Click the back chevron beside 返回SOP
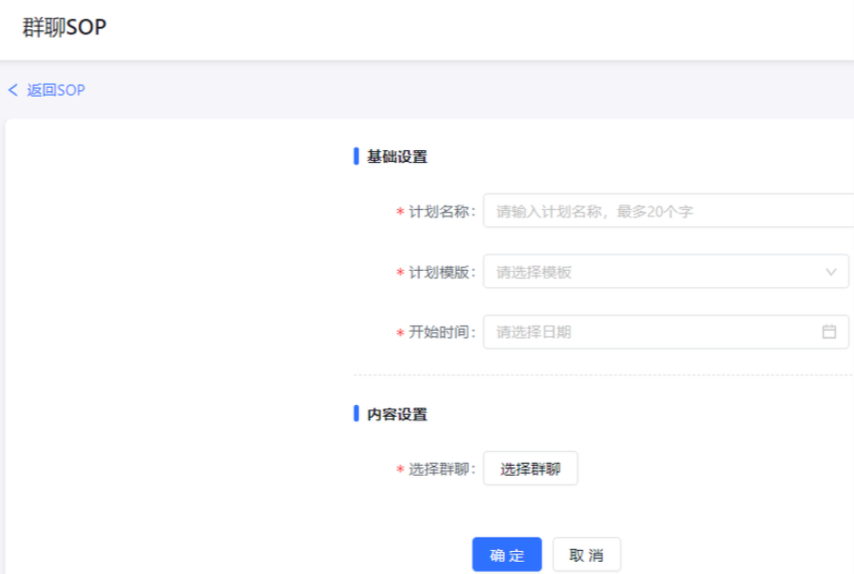 (x=13, y=90)
